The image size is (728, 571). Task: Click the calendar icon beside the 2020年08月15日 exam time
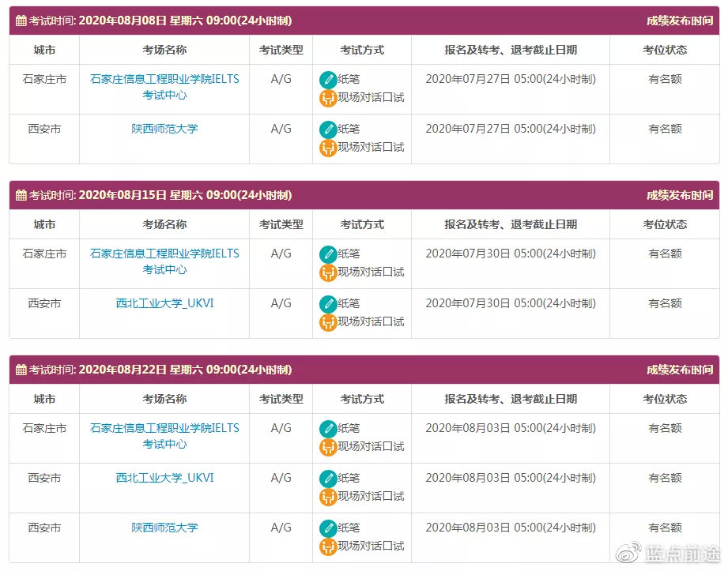click(21, 195)
